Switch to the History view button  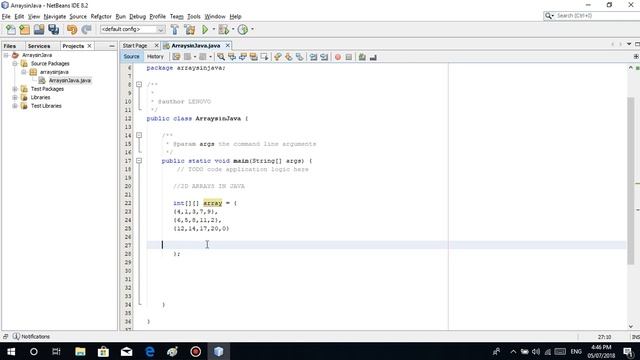tap(155, 57)
